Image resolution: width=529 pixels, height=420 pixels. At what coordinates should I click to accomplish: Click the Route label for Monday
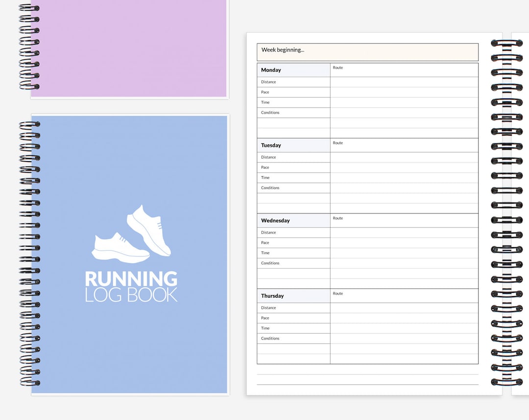337,68
